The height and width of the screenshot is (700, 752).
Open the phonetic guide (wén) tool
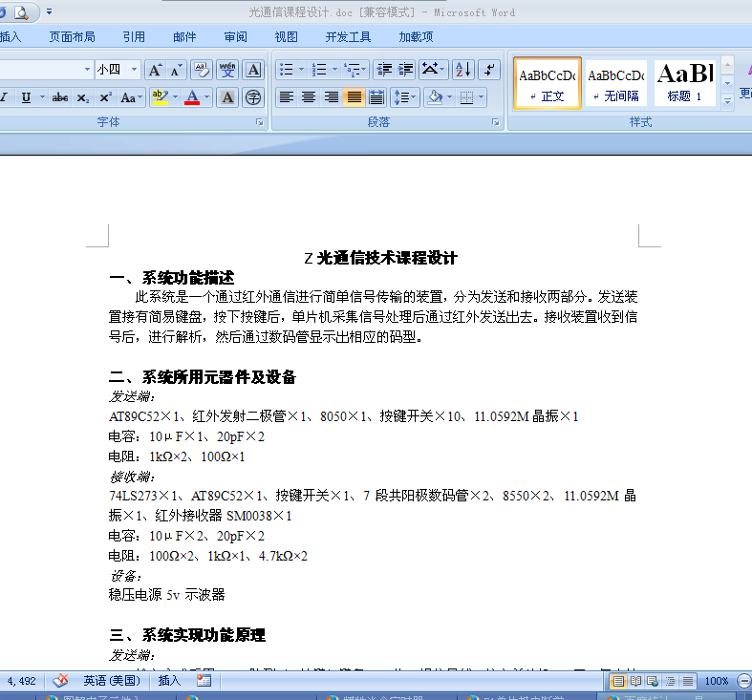(227, 71)
